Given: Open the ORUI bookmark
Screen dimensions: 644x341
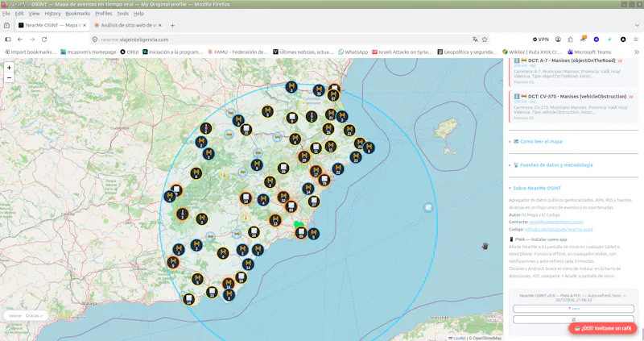Looking at the screenshot, I should pos(130,52).
